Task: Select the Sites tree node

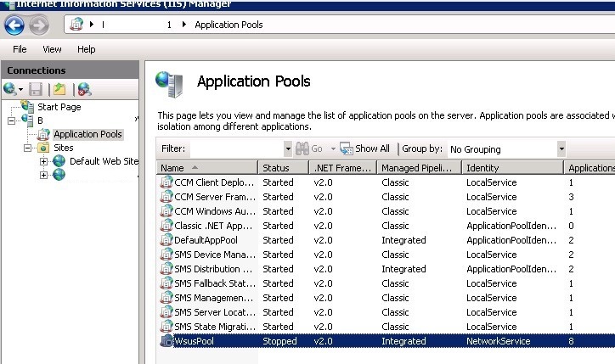Action: (x=64, y=148)
